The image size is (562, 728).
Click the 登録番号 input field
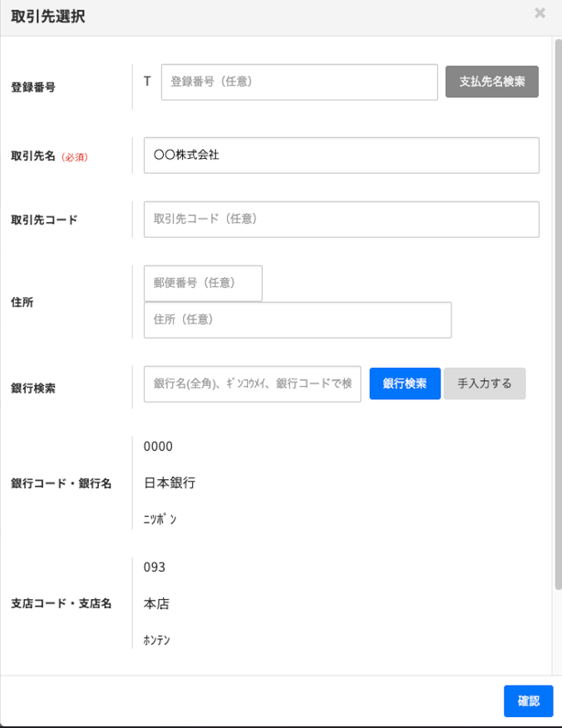pos(298,82)
